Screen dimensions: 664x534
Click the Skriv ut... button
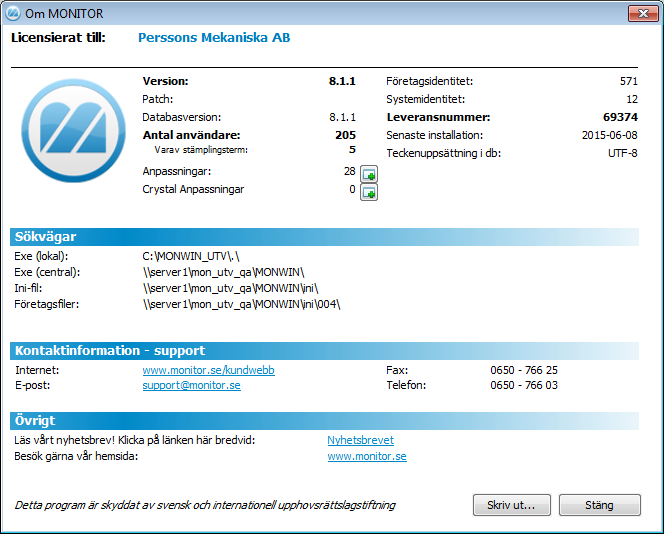pos(512,505)
